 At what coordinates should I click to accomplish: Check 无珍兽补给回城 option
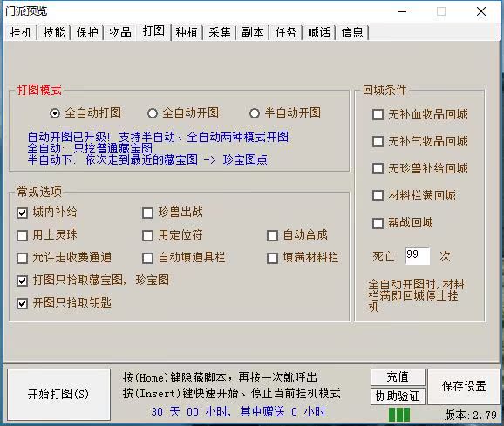point(378,168)
